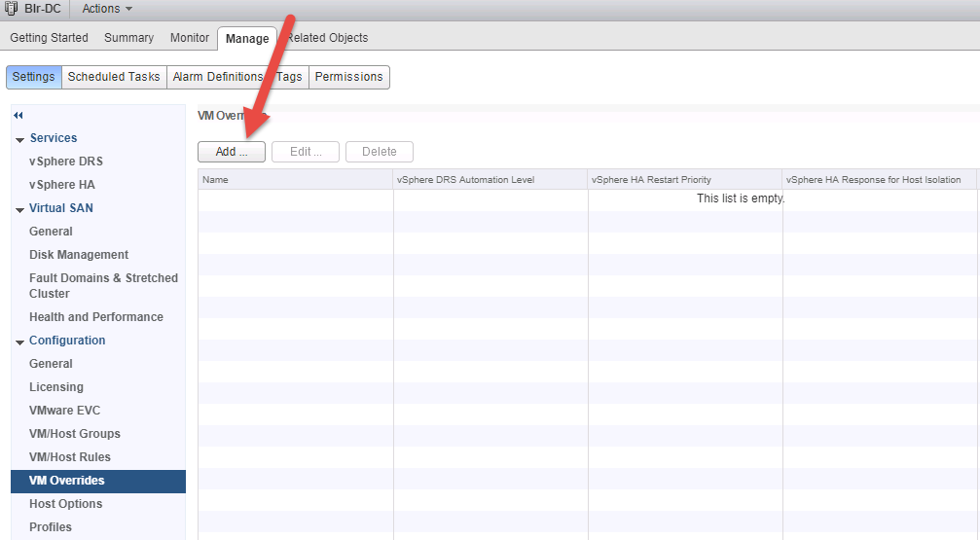Screen dimensions: 980x540
Task: Switch to the Getting Started tab
Action: (49, 38)
